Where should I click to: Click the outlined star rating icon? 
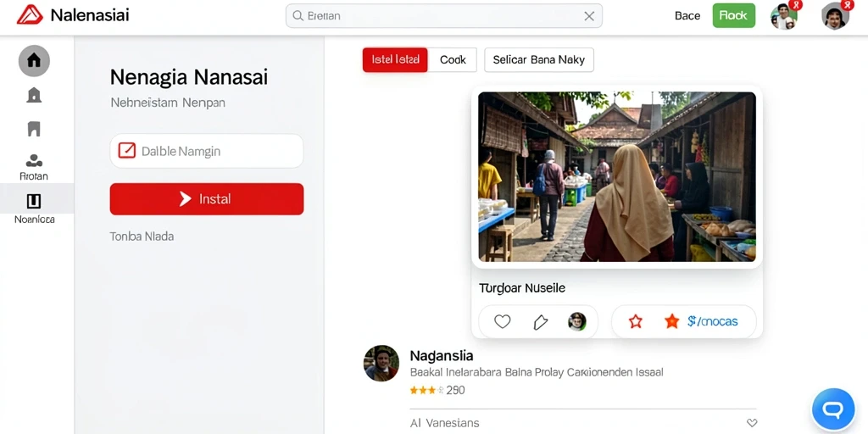(x=636, y=321)
